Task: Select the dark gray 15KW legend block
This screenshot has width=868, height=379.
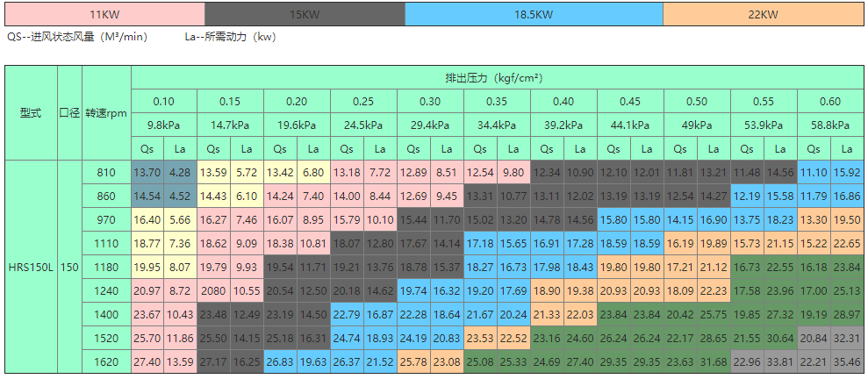Action: [x=305, y=15]
